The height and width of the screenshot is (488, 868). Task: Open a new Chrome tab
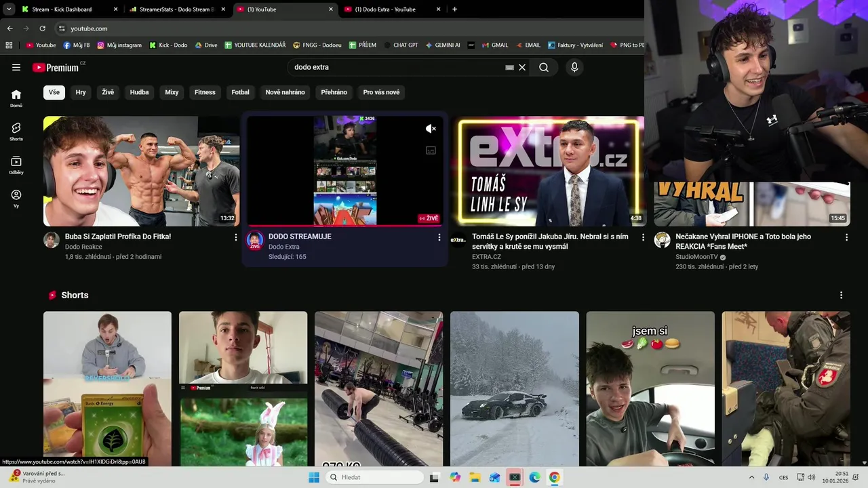point(454,9)
